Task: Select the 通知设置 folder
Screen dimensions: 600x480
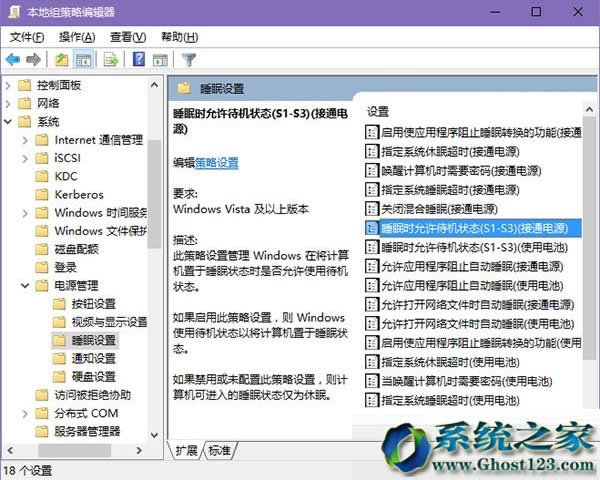Action: [x=94, y=359]
